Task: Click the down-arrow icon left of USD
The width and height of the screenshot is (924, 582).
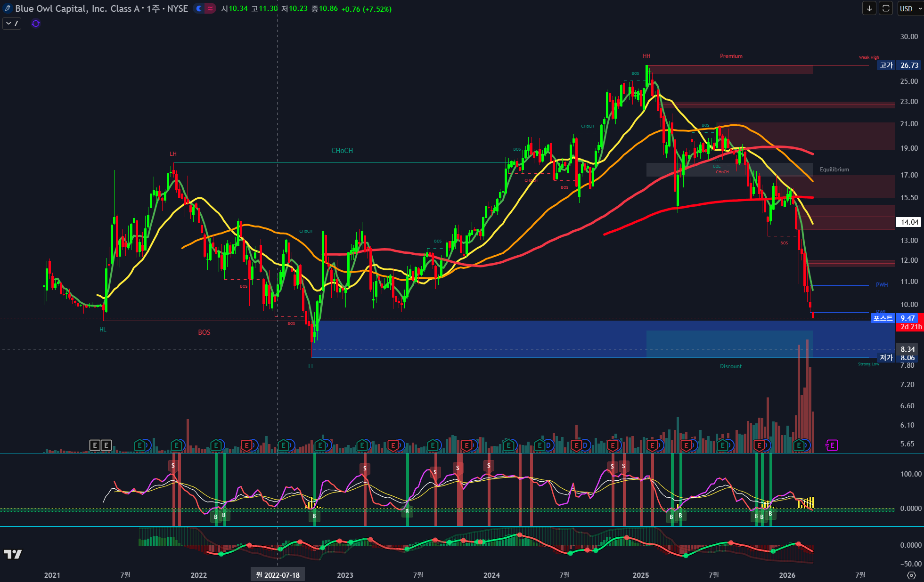Action: (x=869, y=8)
